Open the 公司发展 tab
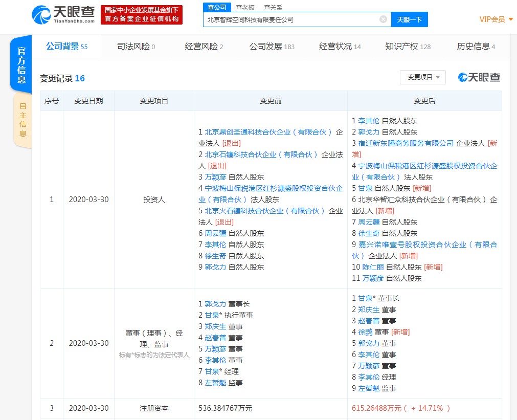The image size is (517, 420). tap(272, 47)
